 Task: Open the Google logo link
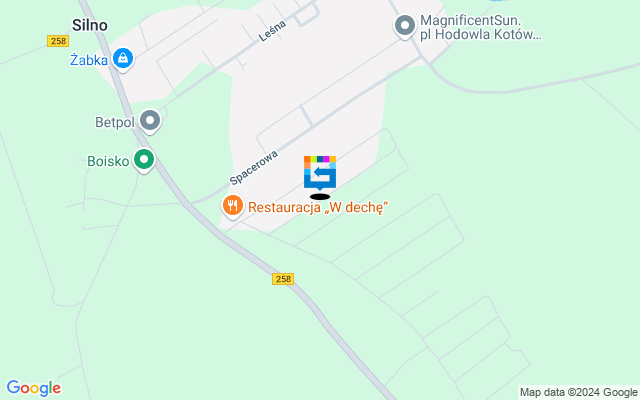[34, 388]
